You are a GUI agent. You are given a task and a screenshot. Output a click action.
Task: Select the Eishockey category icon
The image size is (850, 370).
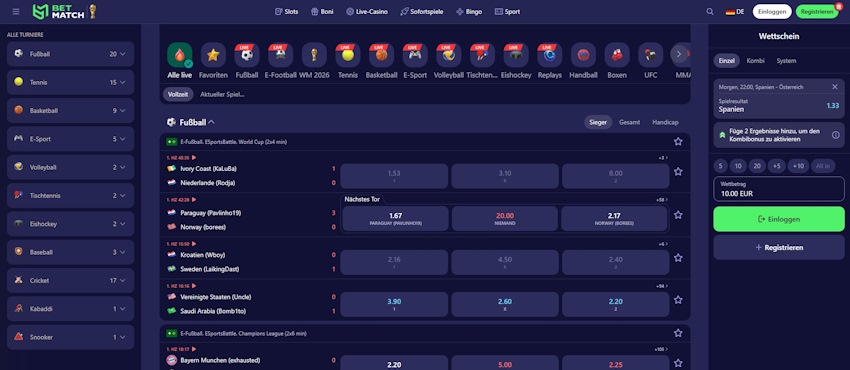coord(516,55)
